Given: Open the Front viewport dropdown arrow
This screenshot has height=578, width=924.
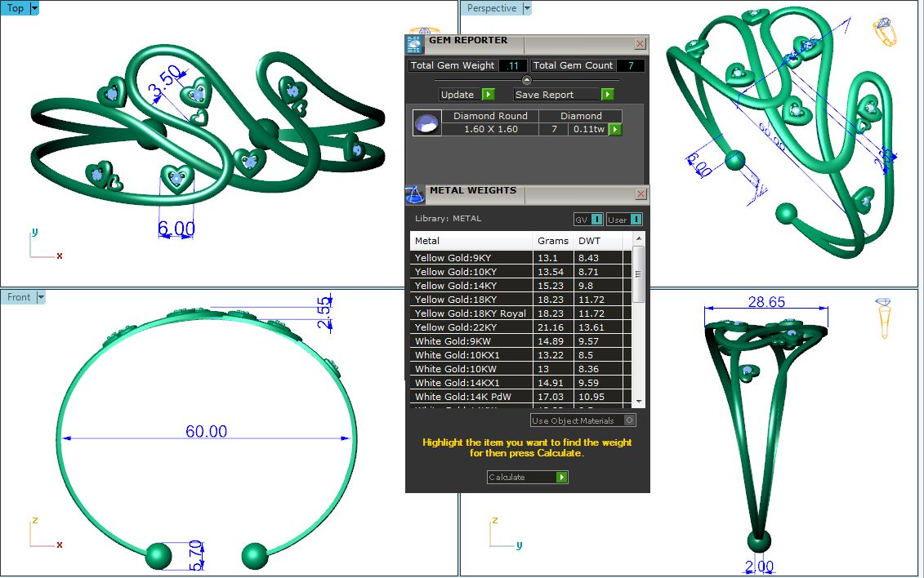Looking at the screenshot, I should coord(41,297).
